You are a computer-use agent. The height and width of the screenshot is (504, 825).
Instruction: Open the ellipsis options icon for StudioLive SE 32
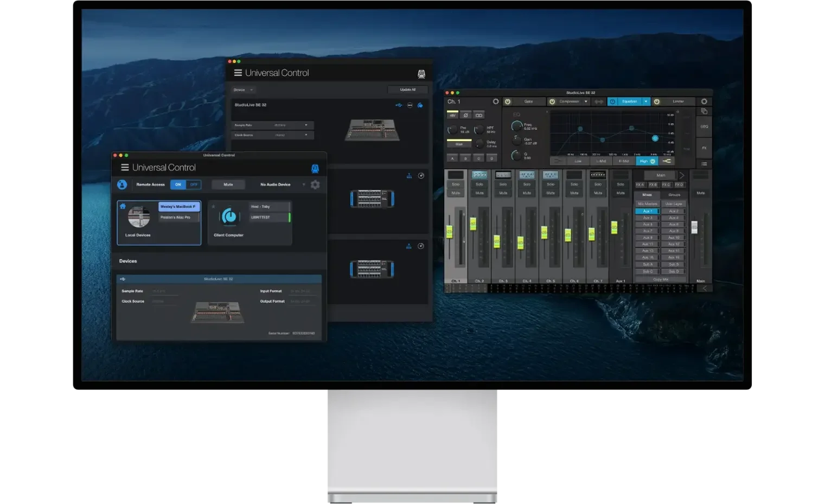410,105
